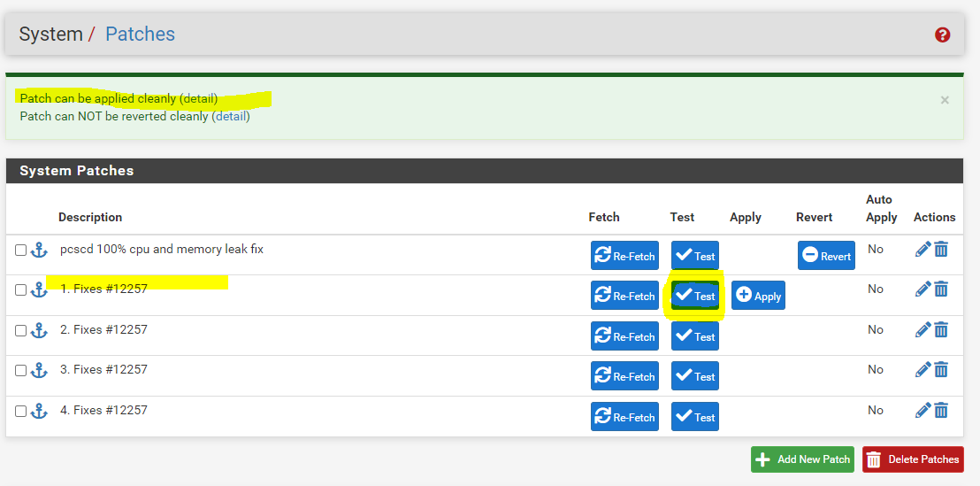Viewport: 980px width, 486px height.
Task: Open detail link for applied cleanly message
Action: 199,98
